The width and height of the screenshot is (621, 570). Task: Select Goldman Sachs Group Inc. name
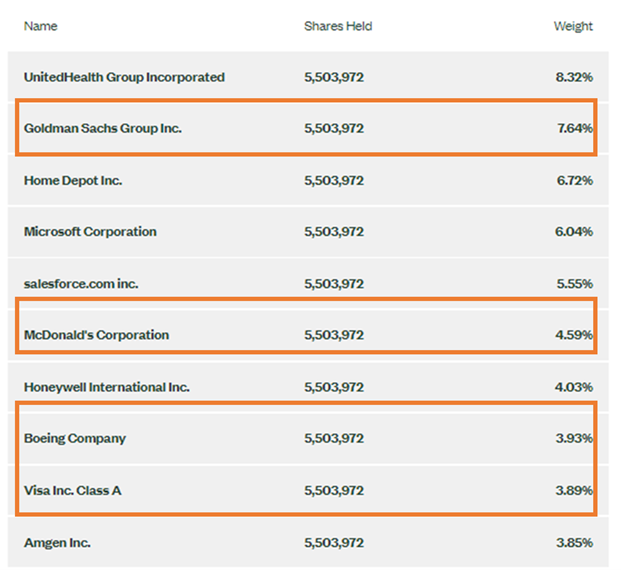(x=103, y=128)
